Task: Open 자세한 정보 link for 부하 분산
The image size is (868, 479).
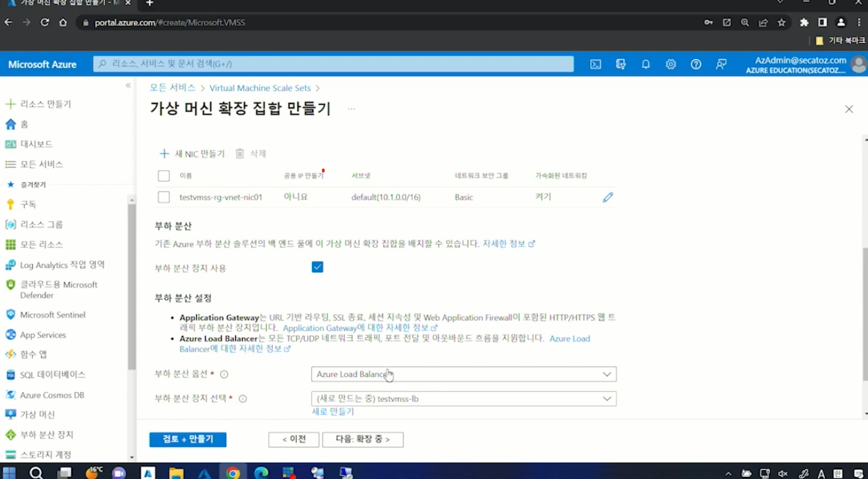Action: click(509, 243)
